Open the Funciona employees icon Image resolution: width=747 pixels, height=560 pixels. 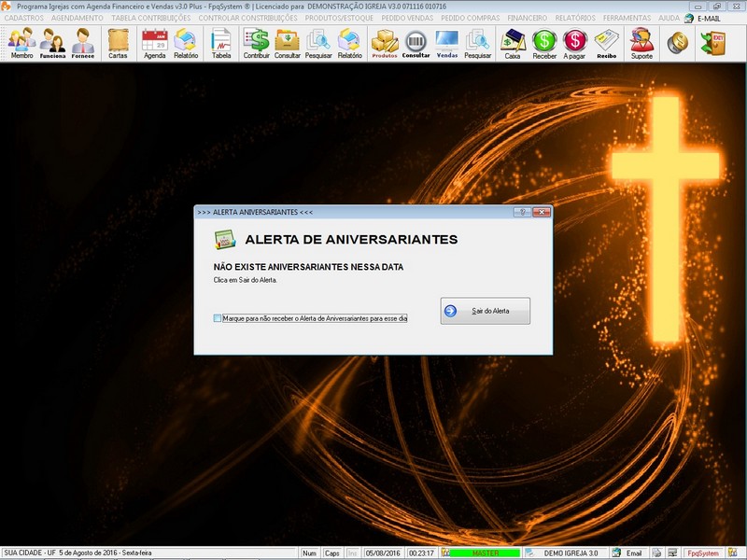[52, 43]
